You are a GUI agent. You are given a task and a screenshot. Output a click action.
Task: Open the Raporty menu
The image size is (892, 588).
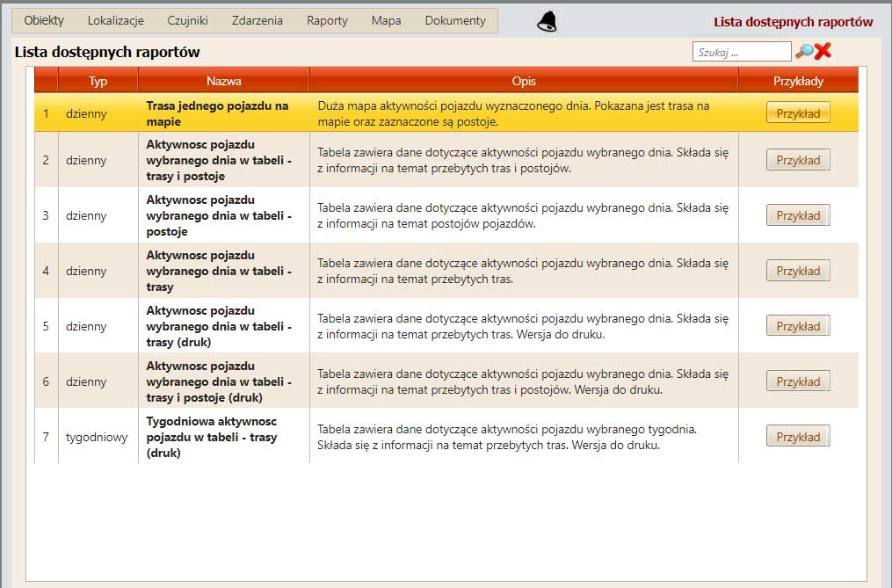tap(327, 20)
